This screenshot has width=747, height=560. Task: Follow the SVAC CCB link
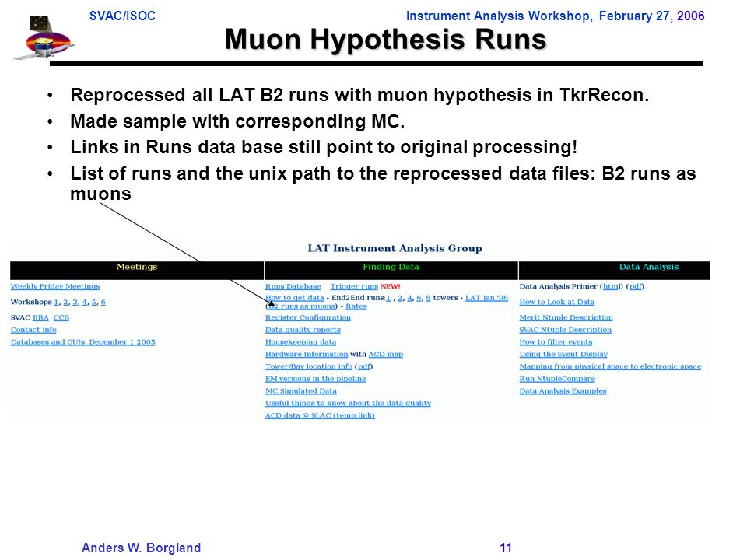click(61, 317)
